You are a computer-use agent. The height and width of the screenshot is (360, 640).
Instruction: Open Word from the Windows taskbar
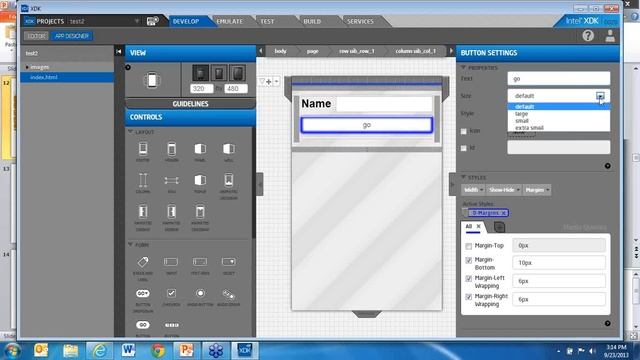pos(128,351)
